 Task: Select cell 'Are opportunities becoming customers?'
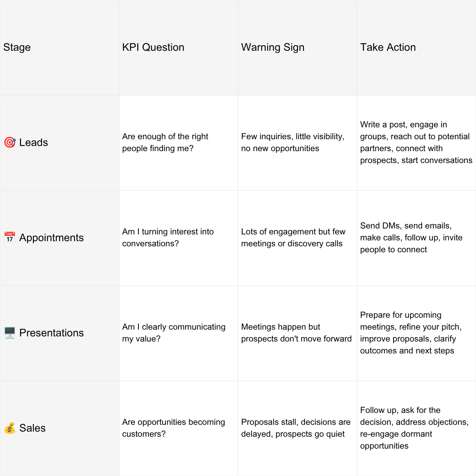[x=178, y=428]
